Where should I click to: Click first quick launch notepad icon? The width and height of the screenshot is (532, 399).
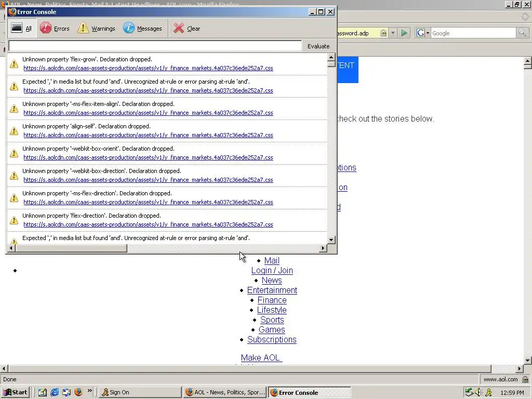click(x=43, y=392)
